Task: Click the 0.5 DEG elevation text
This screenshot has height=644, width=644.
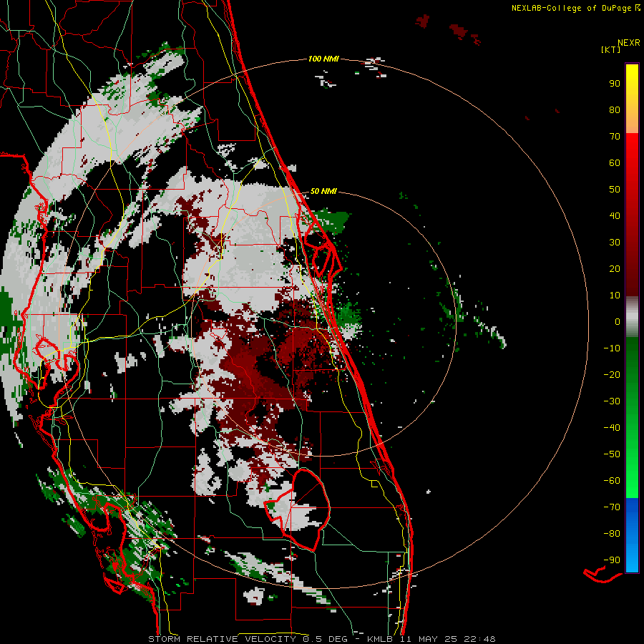Action: [325, 639]
